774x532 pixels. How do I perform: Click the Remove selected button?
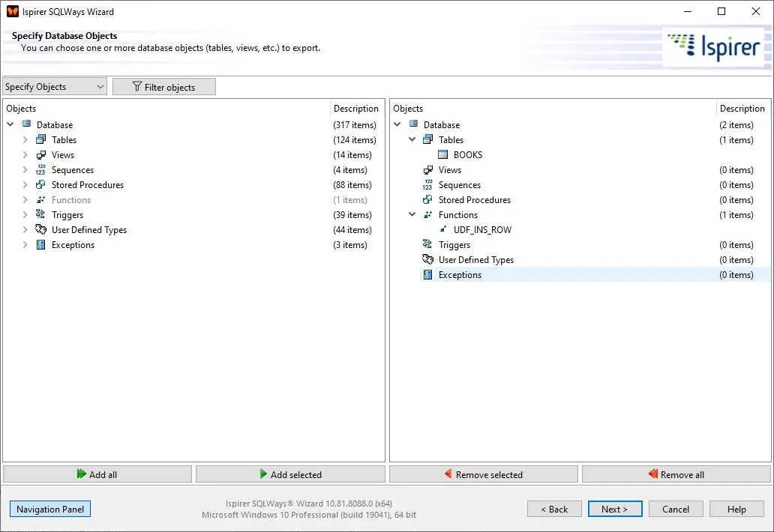pyautogui.click(x=483, y=474)
